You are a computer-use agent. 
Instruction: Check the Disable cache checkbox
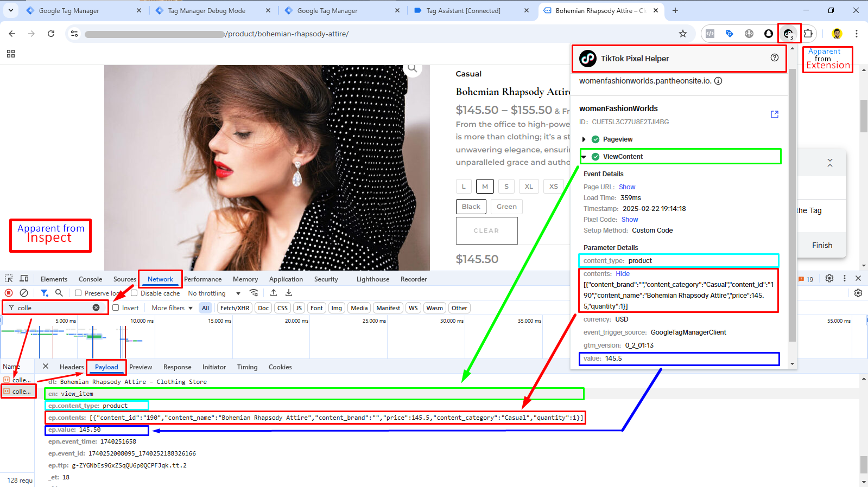[134, 293]
